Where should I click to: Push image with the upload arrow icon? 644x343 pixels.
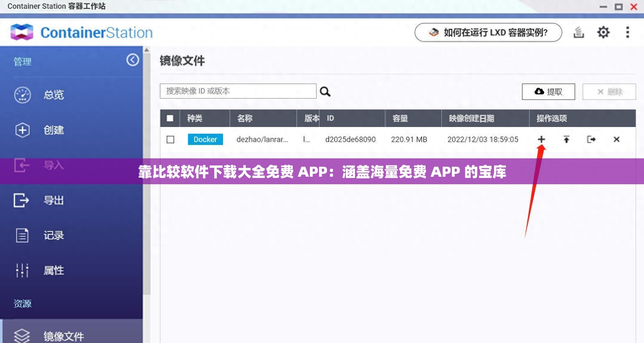point(566,140)
